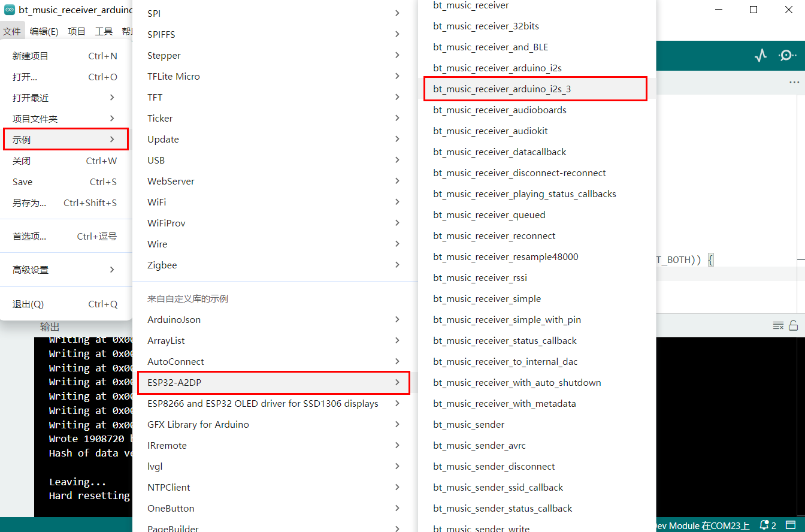Expand the Zigbee examples submenu
The height and width of the screenshot is (532, 805).
(274, 265)
